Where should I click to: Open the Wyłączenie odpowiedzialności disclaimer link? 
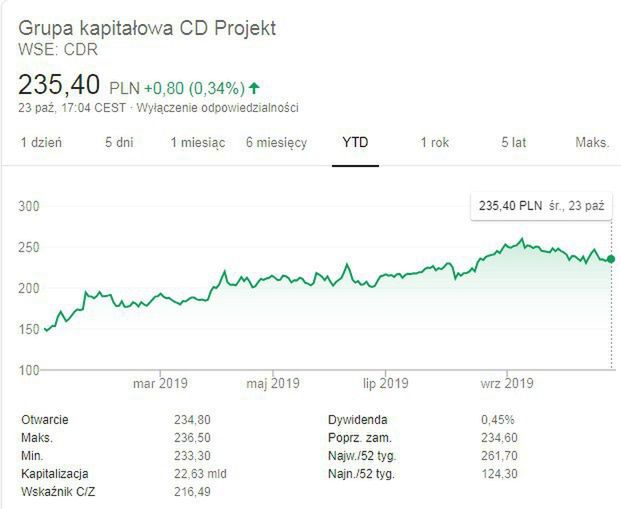click(217, 108)
